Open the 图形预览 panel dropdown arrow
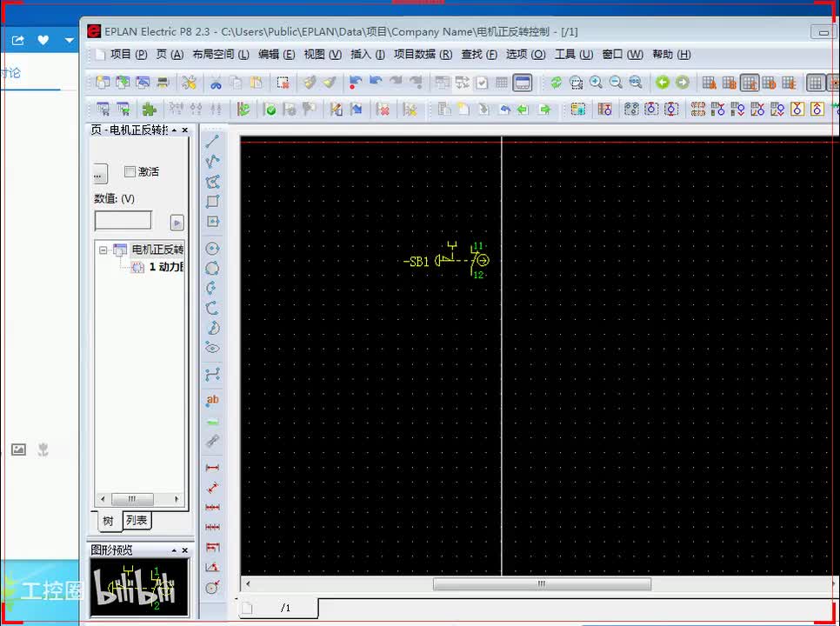840x626 pixels. [174, 550]
